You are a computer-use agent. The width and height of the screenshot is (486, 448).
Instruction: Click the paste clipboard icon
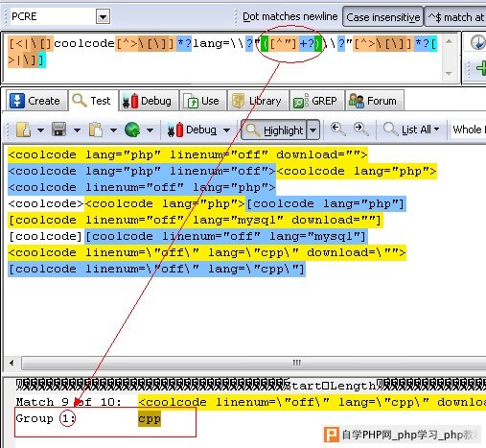[x=96, y=130]
